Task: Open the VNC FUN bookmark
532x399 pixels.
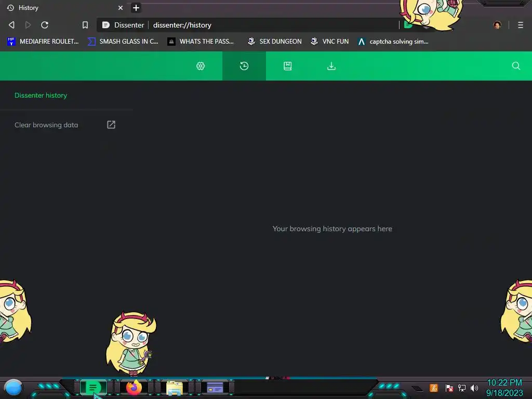Action: pos(330,42)
